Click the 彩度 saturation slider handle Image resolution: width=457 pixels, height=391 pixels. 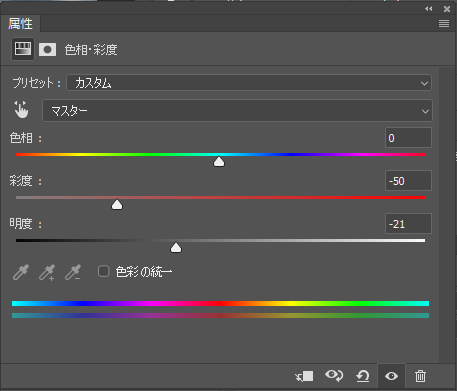117,205
